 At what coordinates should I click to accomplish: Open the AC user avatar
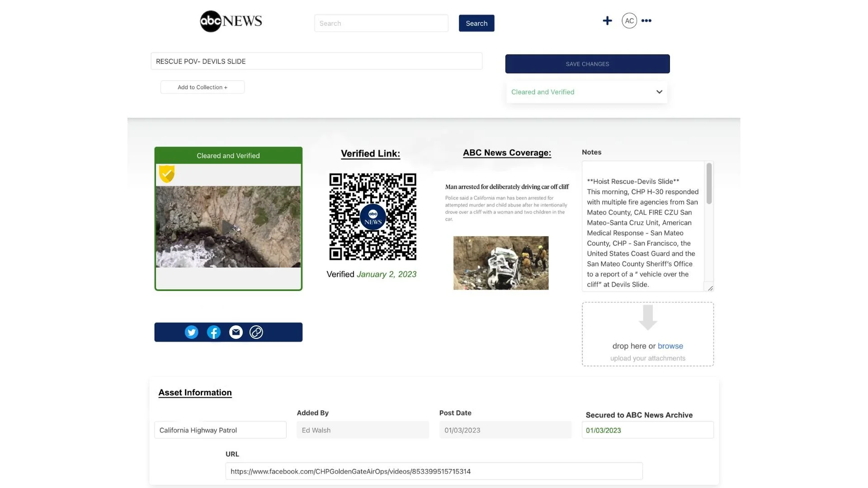629,21
